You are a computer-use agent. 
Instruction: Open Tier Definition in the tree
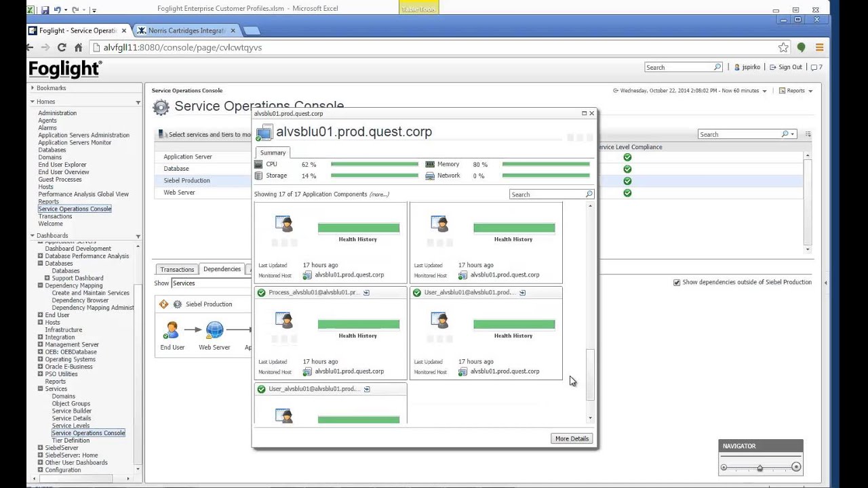pos(71,441)
